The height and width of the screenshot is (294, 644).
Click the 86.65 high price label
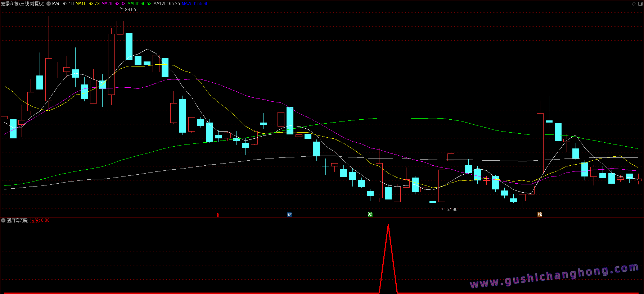click(130, 10)
